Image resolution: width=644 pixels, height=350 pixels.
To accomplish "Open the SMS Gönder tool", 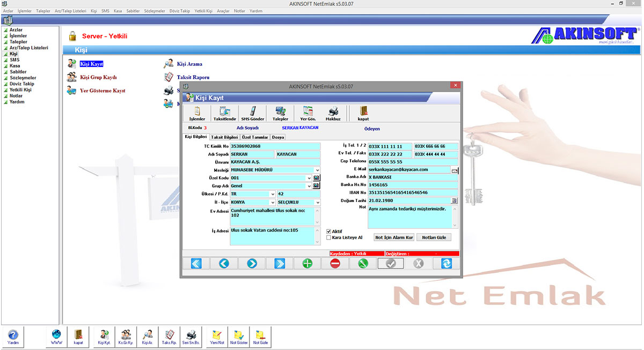I will (x=252, y=113).
